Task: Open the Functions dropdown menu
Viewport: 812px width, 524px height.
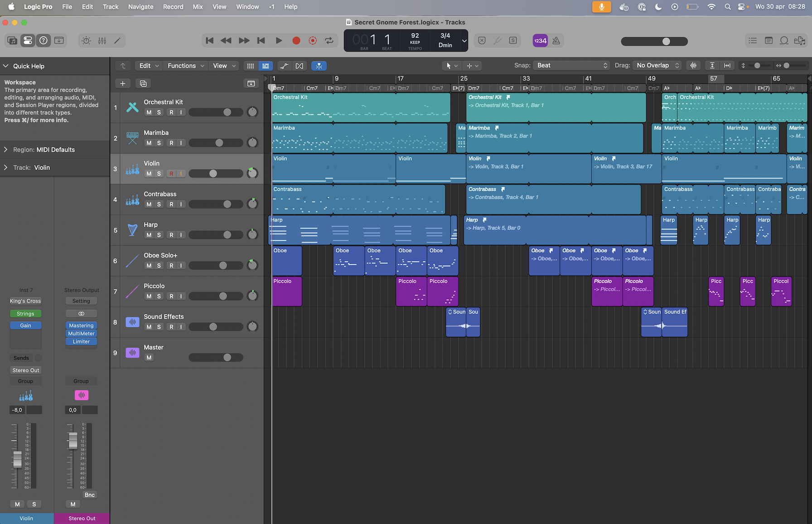Action: pos(186,66)
